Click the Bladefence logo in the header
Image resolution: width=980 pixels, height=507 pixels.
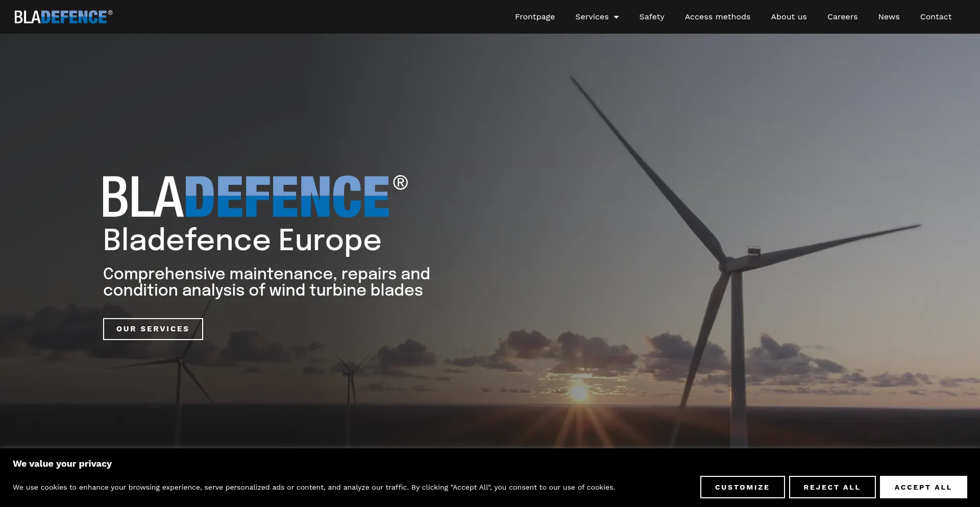coord(63,17)
